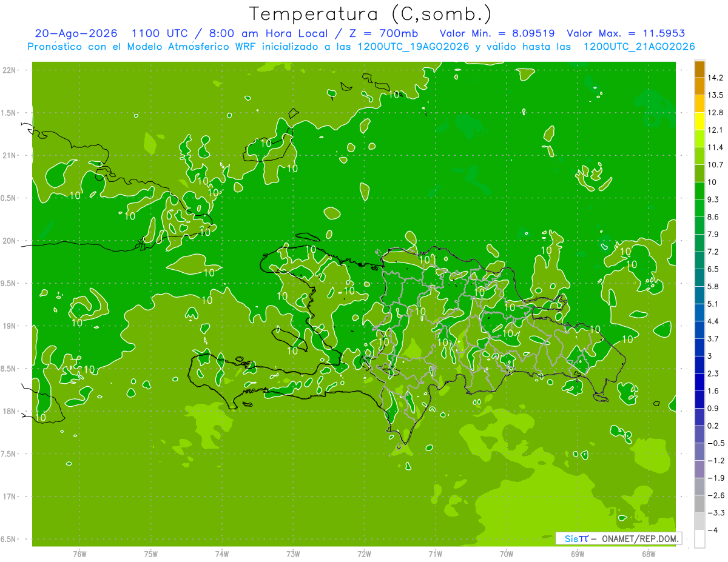Click the gray swatch between -3.3 and -2.6

pyautogui.click(x=699, y=504)
